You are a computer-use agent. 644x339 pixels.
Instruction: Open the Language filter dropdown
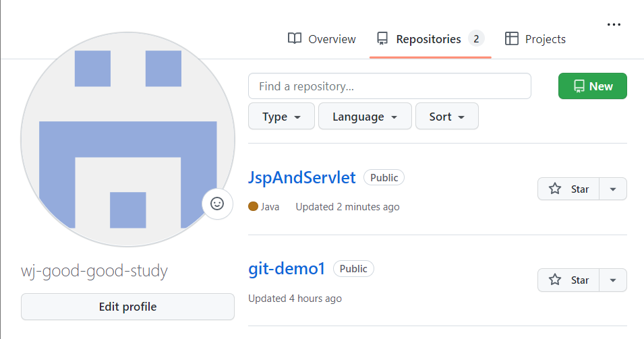(x=364, y=117)
